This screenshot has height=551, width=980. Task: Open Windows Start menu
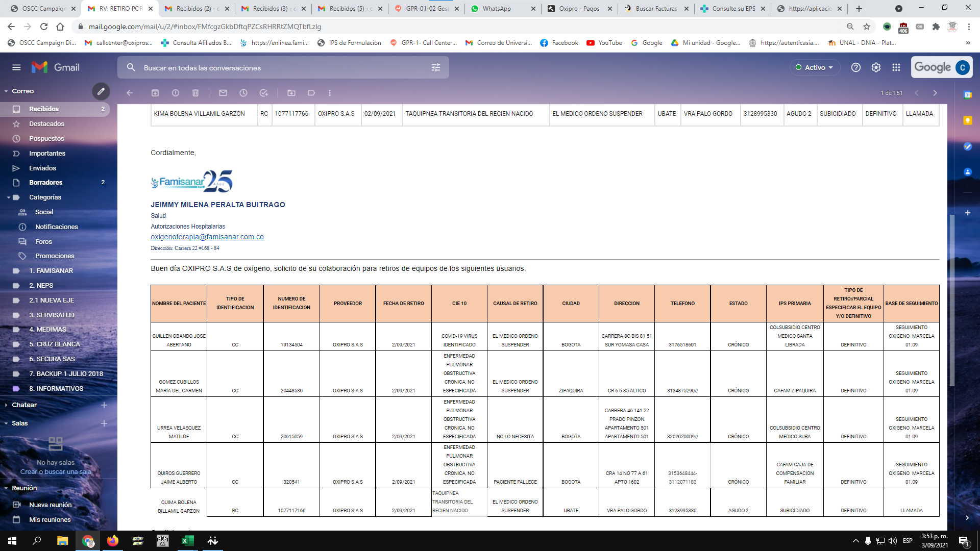(12, 541)
